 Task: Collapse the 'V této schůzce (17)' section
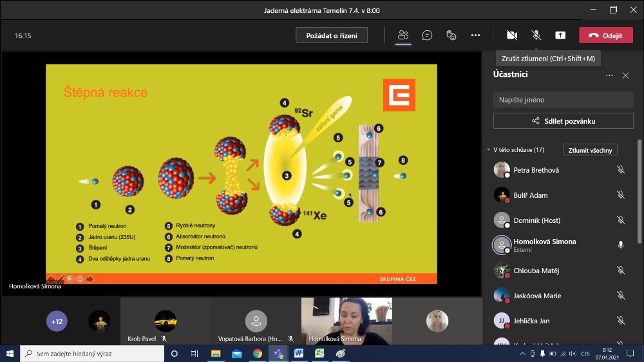(x=489, y=150)
